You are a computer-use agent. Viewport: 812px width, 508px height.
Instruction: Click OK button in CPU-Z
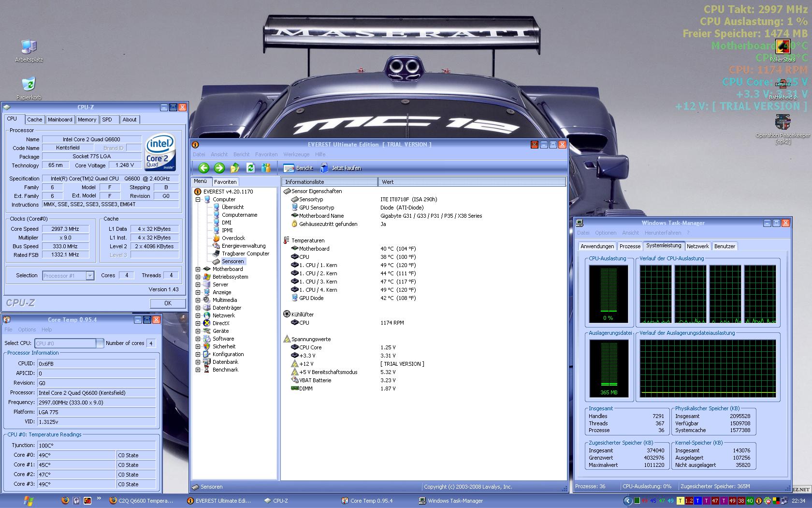click(x=168, y=303)
